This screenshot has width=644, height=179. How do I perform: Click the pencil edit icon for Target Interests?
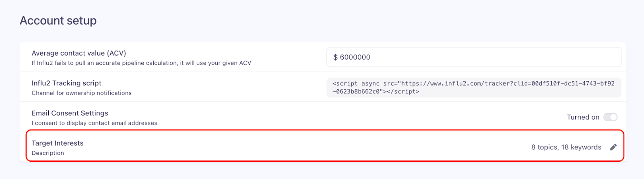coord(613,147)
